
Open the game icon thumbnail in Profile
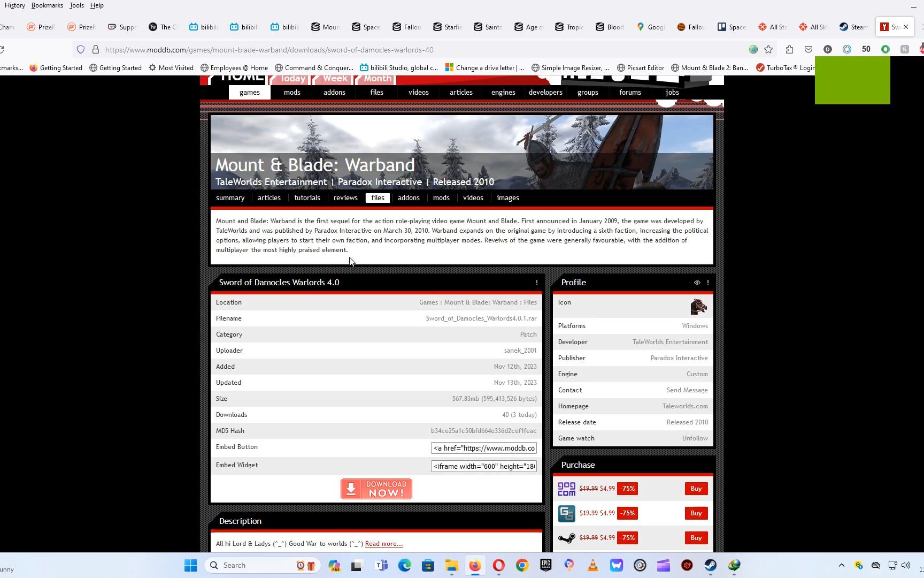click(x=698, y=307)
